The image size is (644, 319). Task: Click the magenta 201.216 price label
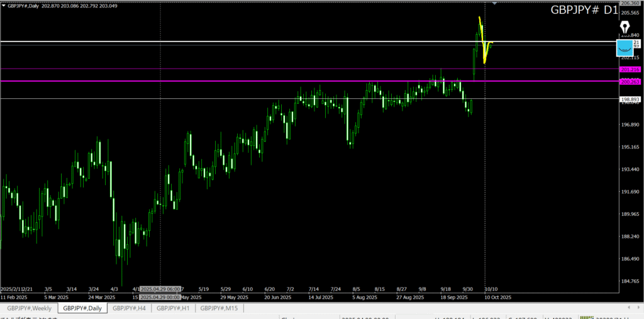pos(630,69)
